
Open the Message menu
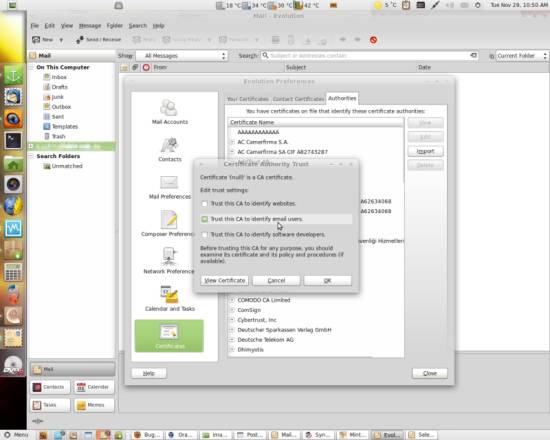[x=90, y=26]
